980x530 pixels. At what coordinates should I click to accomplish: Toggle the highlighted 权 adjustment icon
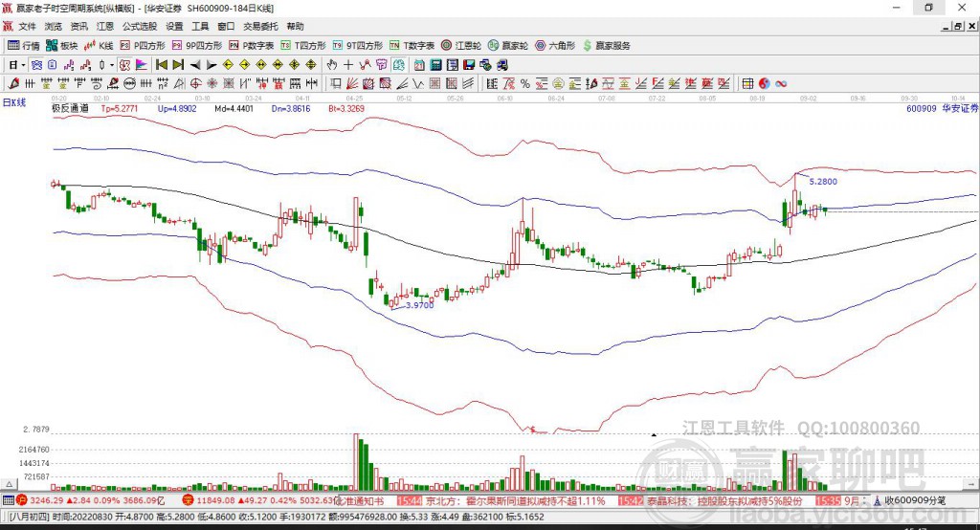click(125, 64)
